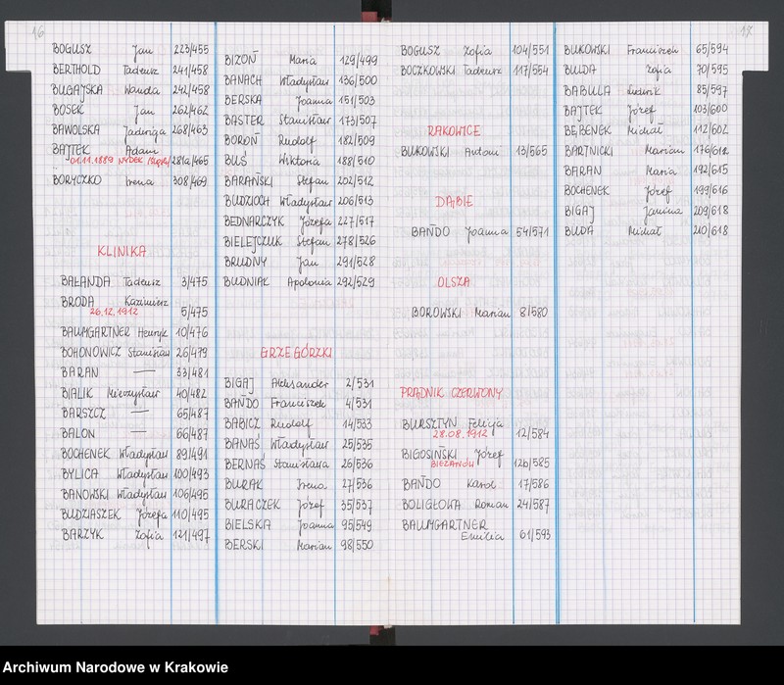This screenshot has width=784, height=685.
Task: Click the BIELEJCZUK Stefan entry
Action: 301,241
